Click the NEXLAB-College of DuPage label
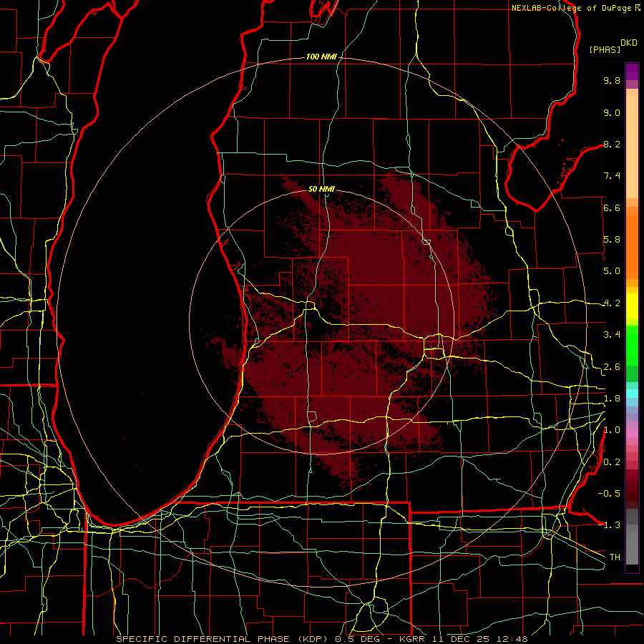644x644 pixels. (571, 8)
